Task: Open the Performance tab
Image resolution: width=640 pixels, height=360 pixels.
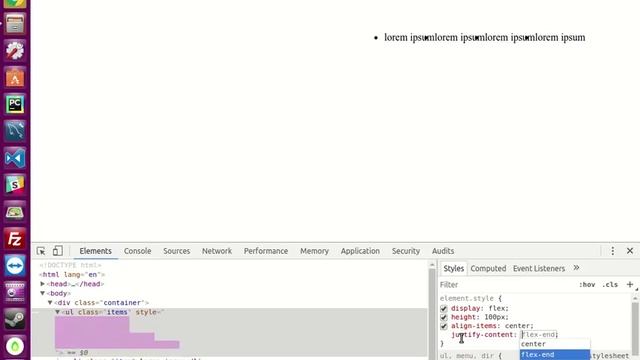Action: [266, 251]
